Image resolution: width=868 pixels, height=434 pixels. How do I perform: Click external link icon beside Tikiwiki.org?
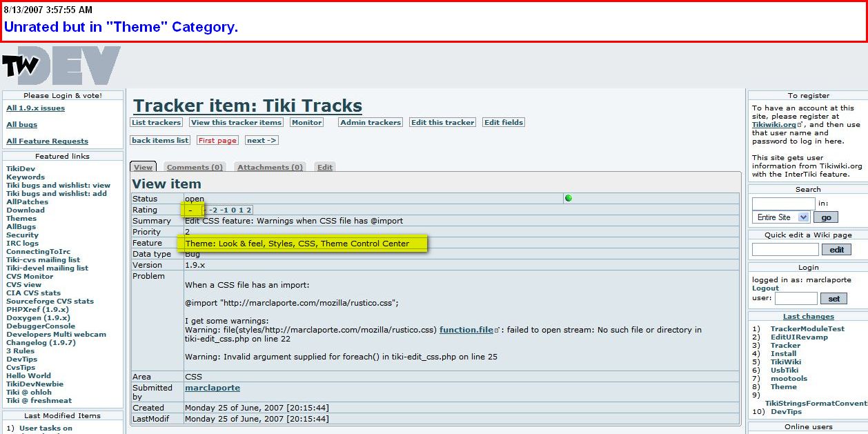point(799,126)
